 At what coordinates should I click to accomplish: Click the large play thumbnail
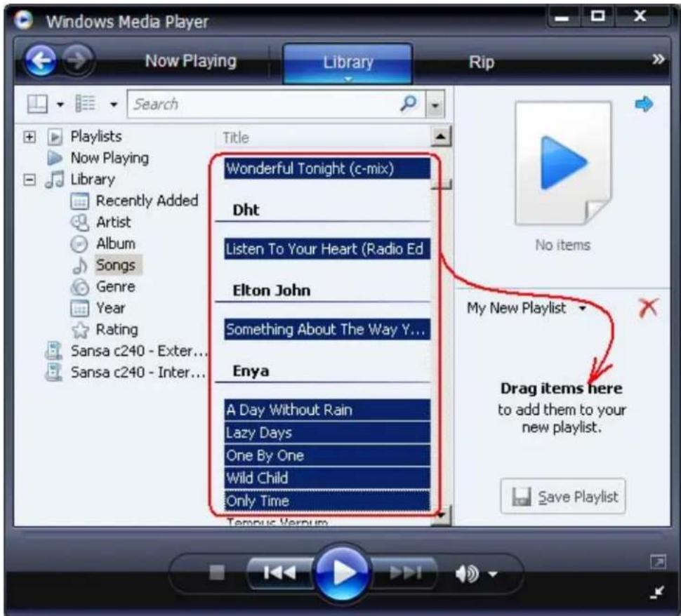[563, 163]
